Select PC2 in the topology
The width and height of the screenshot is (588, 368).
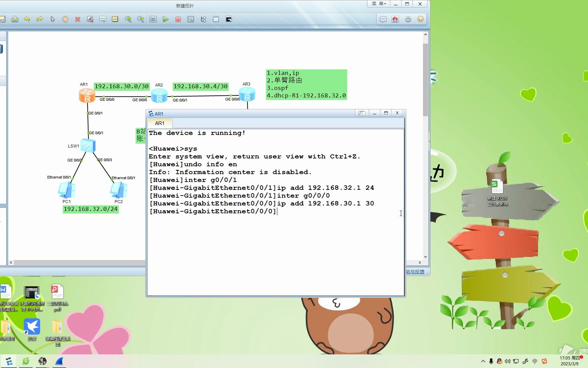point(119,190)
